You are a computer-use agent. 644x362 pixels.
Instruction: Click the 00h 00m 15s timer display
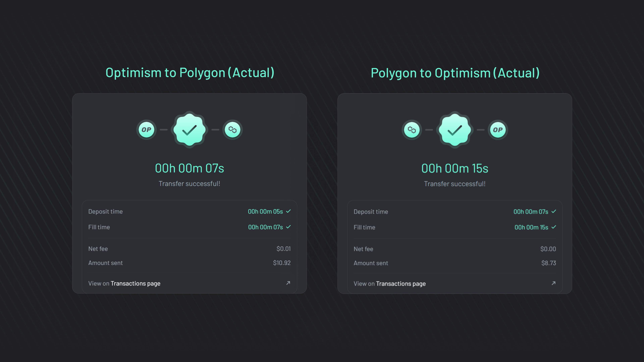pyautogui.click(x=454, y=168)
